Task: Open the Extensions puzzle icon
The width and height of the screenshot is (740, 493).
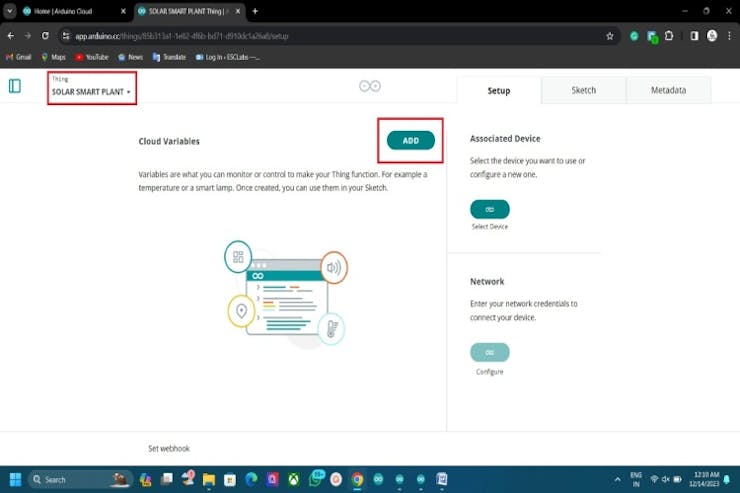Action: pos(669,35)
